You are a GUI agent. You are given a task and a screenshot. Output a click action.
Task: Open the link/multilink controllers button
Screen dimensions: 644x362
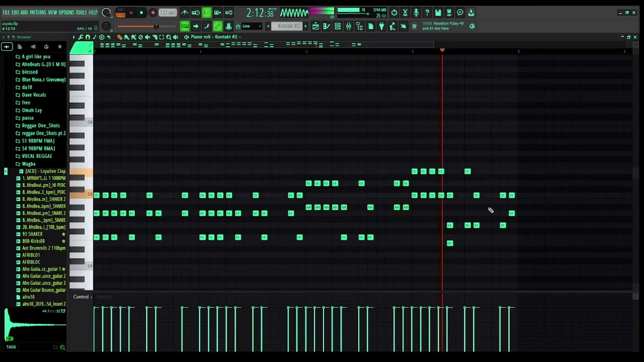[218, 26]
